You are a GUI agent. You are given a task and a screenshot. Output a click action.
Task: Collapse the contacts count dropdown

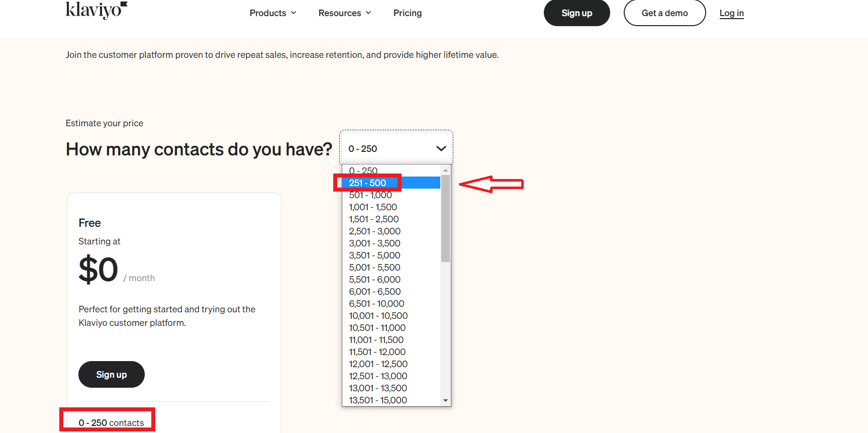coord(397,148)
